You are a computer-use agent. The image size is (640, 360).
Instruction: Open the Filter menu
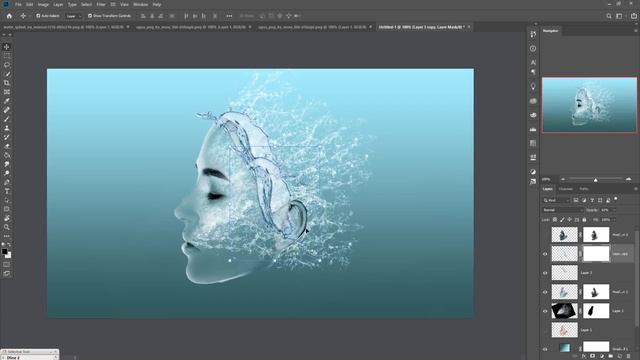[x=101, y=4]
